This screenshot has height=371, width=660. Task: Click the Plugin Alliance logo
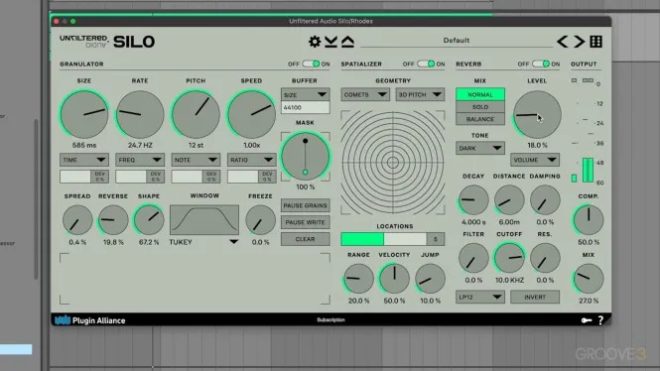[x=90, y=320]
